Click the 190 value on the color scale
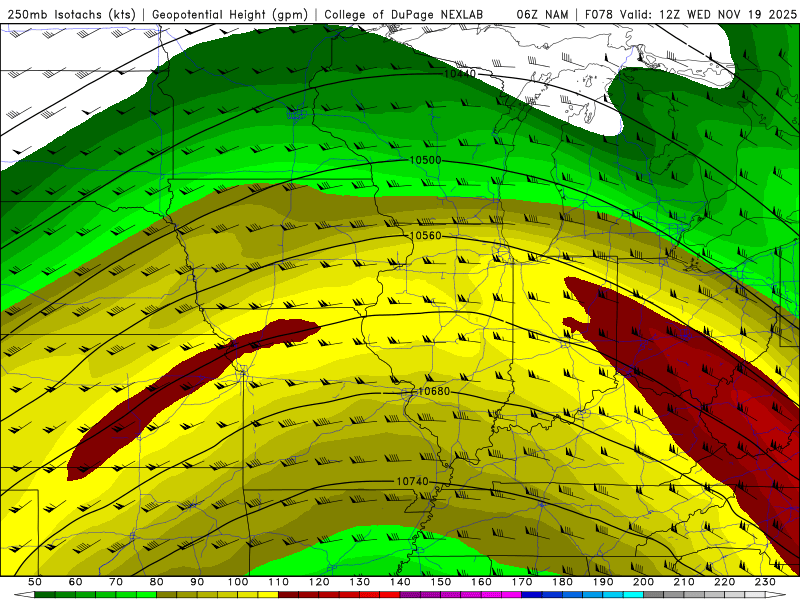The image size is (800, 600). click(x=603, y=582)
